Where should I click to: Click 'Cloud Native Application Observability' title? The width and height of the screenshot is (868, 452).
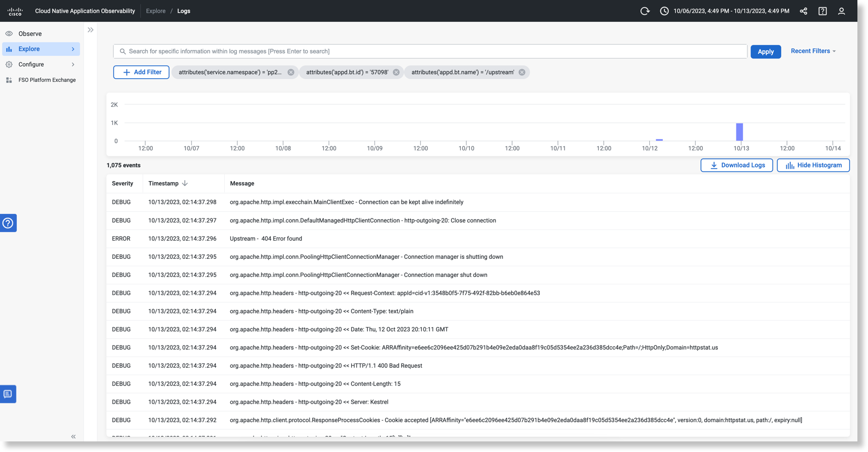tap(85, 11)
